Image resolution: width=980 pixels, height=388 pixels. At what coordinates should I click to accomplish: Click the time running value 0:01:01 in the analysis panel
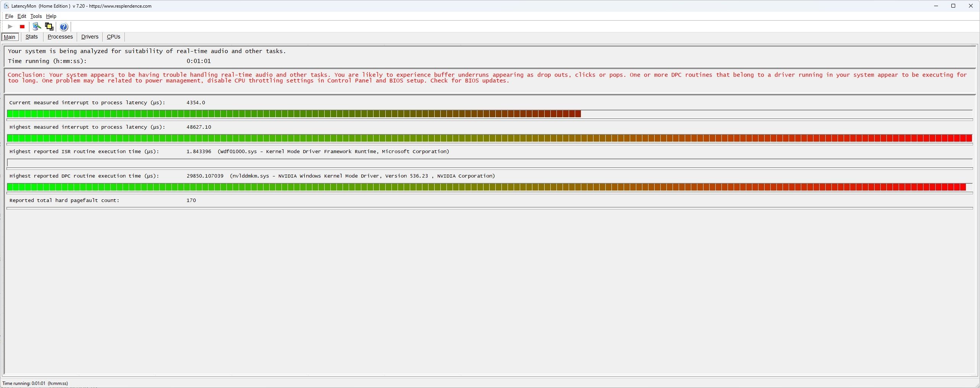click(x=199, y=61)
